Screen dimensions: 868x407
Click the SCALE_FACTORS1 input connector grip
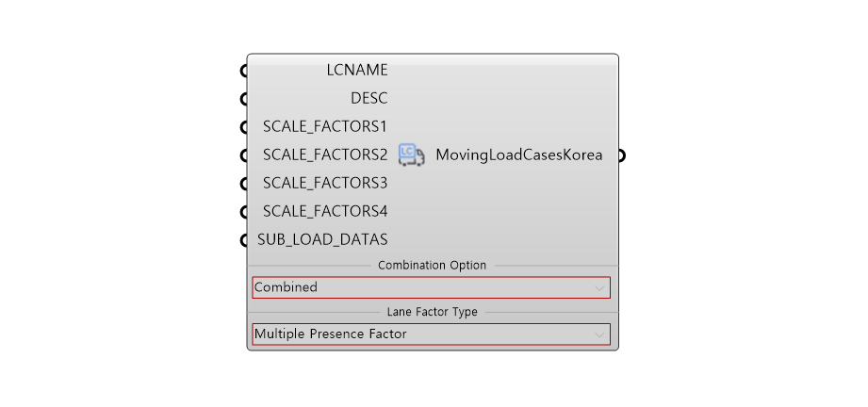click(244, 127)
